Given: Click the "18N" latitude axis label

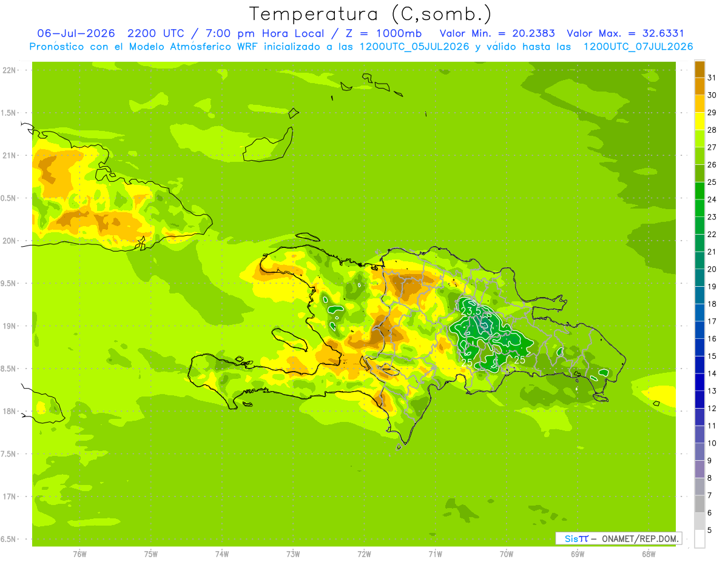Looking at the screenshot, I should [x=10, y=411].
